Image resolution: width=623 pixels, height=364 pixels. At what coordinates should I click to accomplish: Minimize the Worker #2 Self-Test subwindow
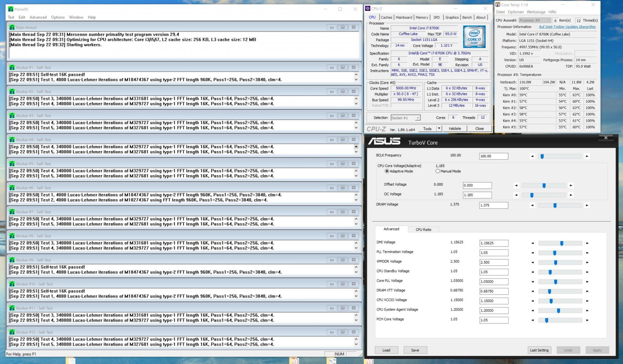[332, 91]
